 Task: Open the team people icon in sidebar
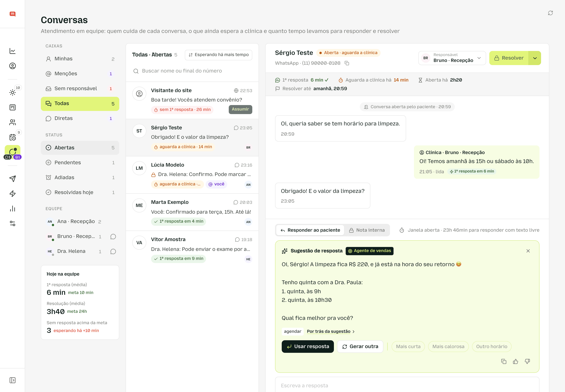pyautogui.click(x=13, y=122)
